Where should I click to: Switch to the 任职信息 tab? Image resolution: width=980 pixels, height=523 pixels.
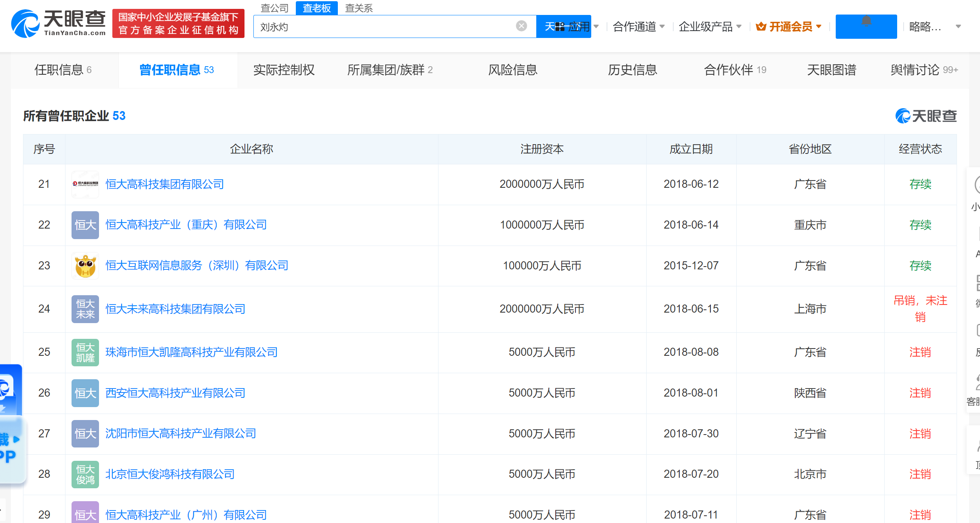point(63,70)
